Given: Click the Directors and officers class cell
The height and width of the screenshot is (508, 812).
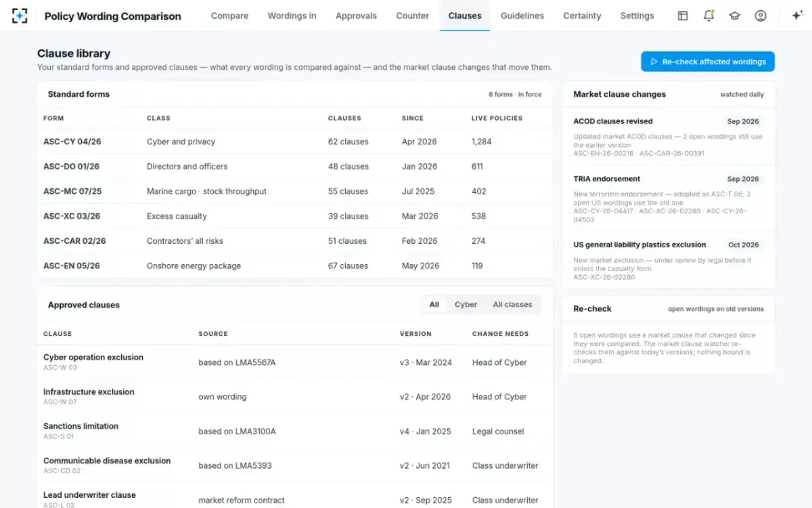Looking at the screenshot, I should tap(187, 167).
